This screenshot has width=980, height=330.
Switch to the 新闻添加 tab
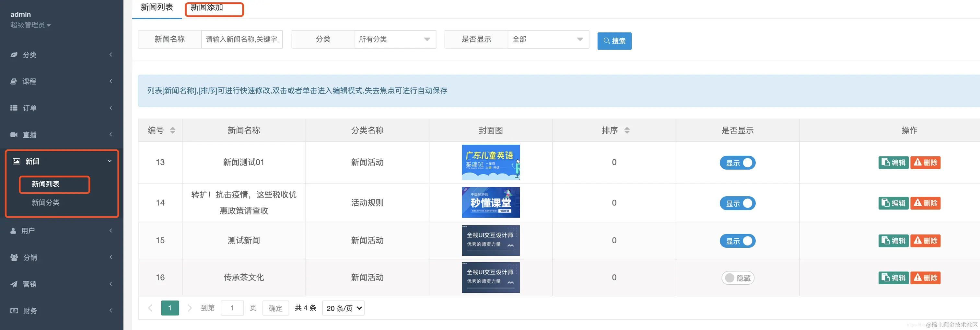(206, 7)
